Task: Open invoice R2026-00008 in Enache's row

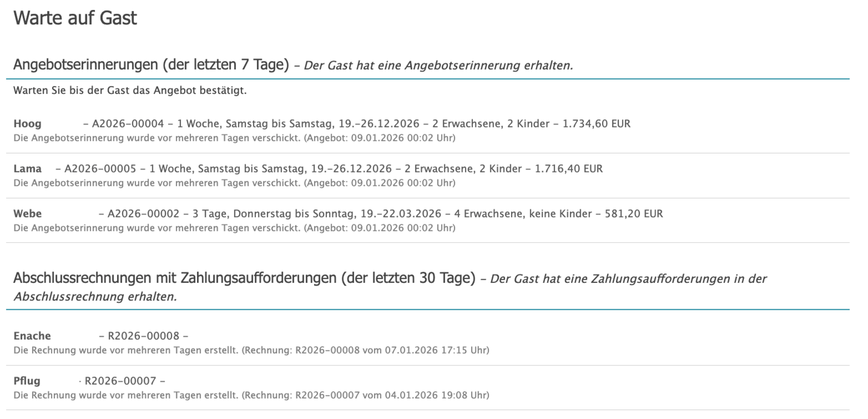Action: 143,336
